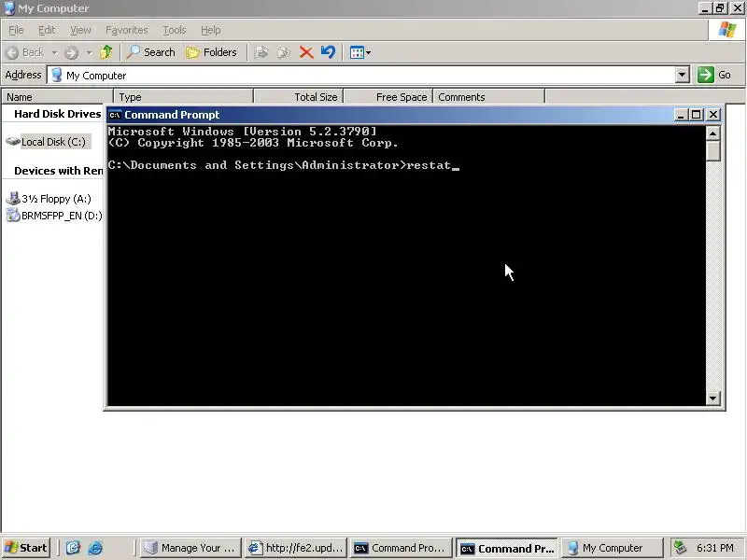747x560 pixels.
Task: Switch to the inactive Command Prompt taskbar button
Action: point(401,548)
